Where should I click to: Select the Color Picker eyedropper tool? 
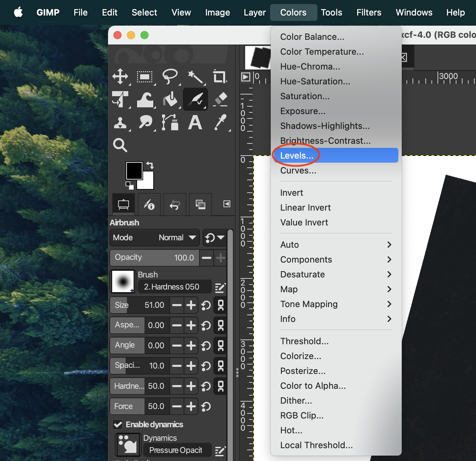click(x=220, y=123)
